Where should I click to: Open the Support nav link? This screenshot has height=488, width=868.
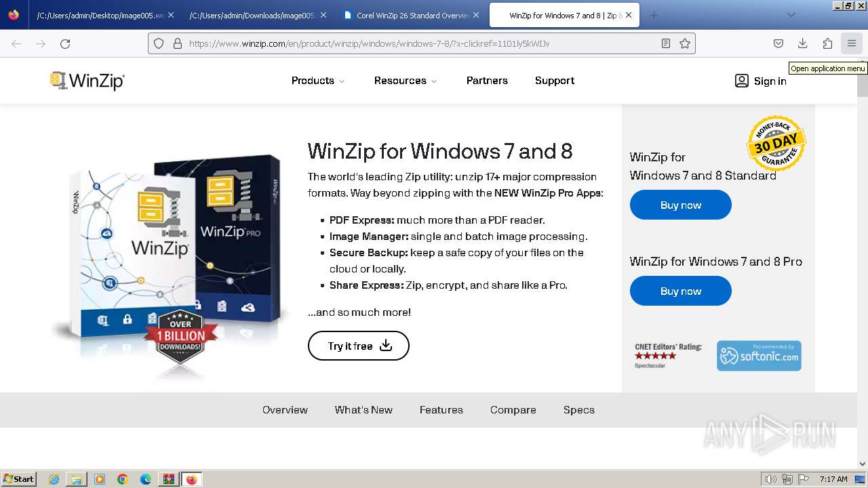[x=555, y=81]
